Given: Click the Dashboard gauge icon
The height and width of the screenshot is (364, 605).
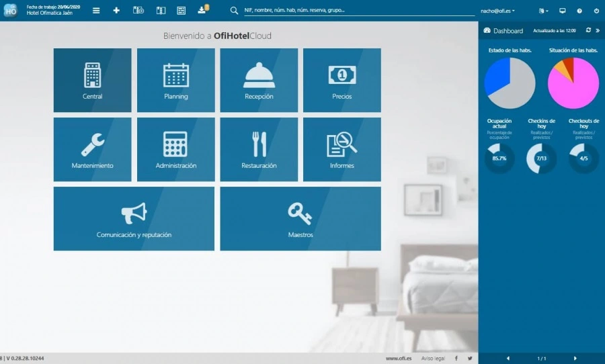Looking at the screenshot, I should [487, 30].
